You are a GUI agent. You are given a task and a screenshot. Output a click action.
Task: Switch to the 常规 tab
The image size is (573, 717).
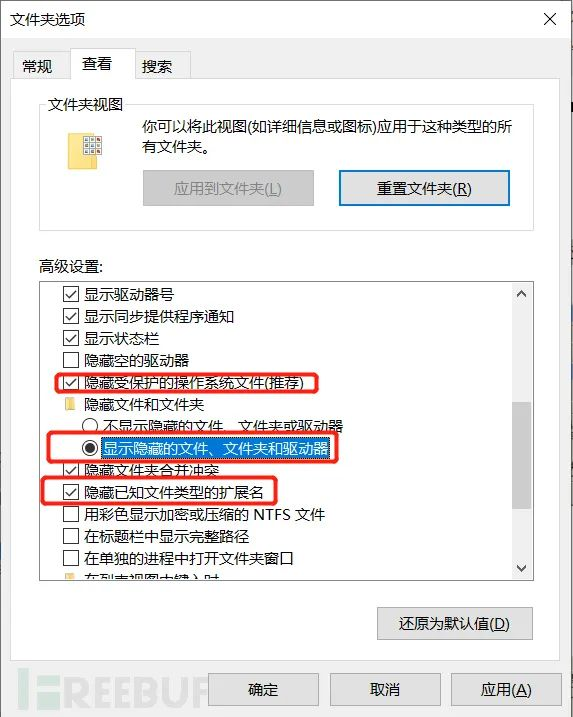point(37,66)
